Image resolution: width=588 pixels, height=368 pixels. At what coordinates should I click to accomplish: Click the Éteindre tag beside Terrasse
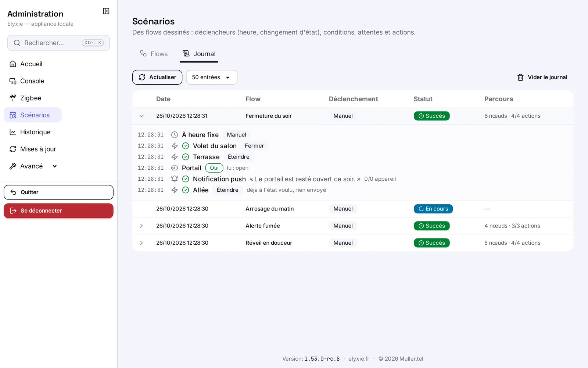pos(239,157)
